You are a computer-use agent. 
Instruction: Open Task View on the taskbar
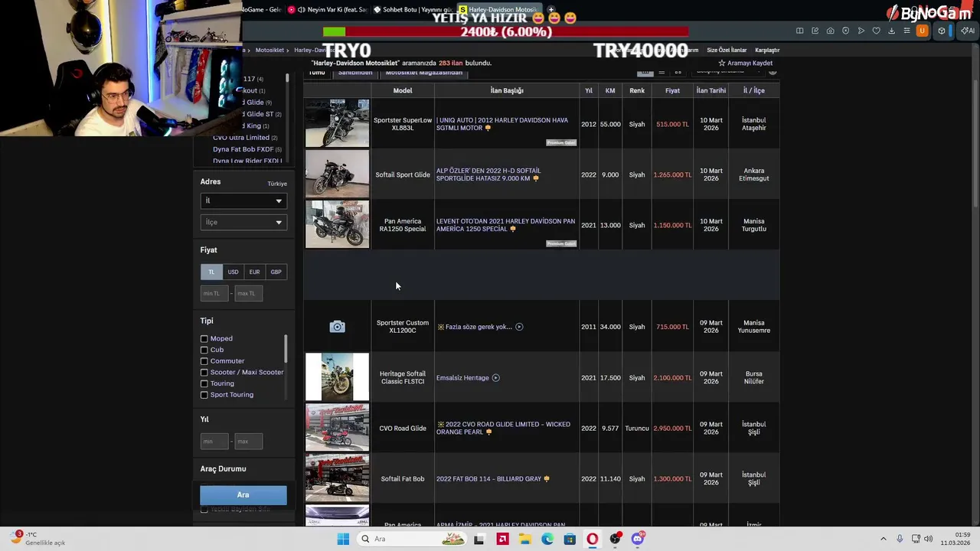tap(479, 539)
